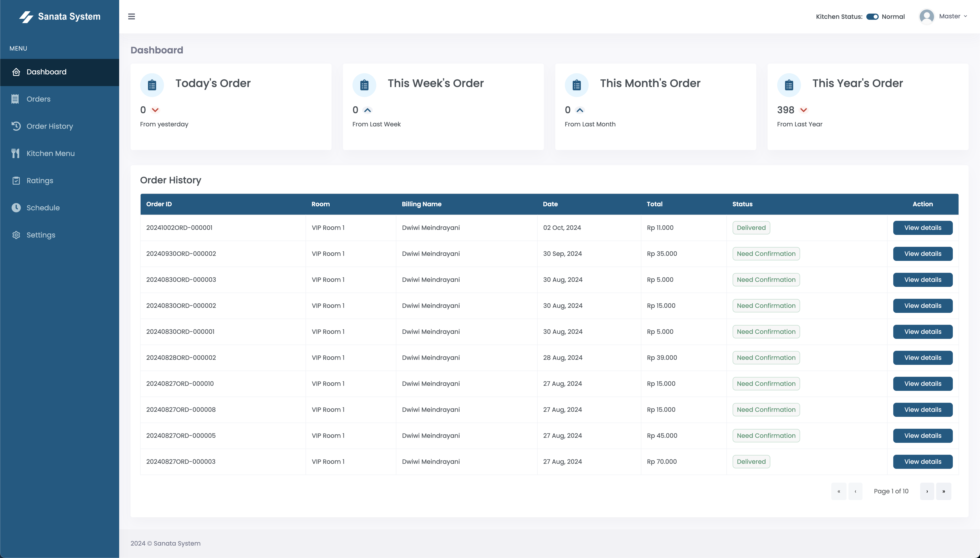Click the Need Confirmation badge for 20240930ORD-000002
This screenshot has height=558, width=980.
point(766,254)
